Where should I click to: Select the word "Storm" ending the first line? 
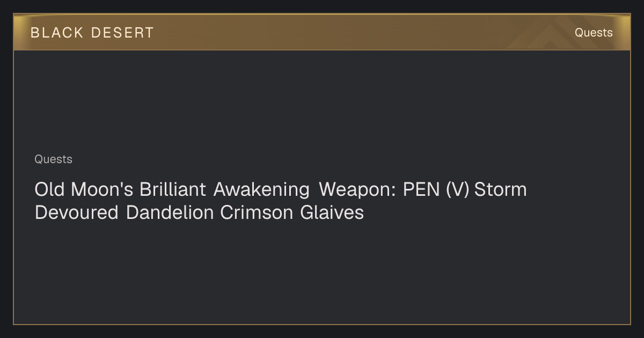point(500,189)
